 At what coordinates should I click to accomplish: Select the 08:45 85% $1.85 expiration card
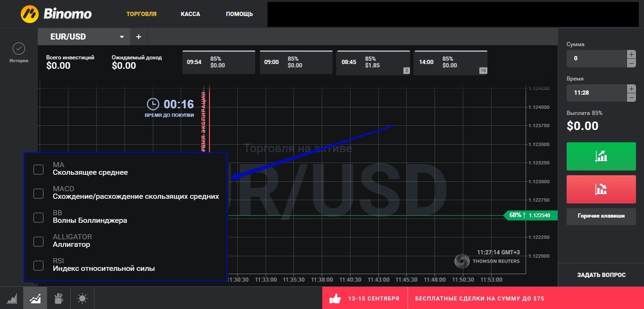click(373, 62)
